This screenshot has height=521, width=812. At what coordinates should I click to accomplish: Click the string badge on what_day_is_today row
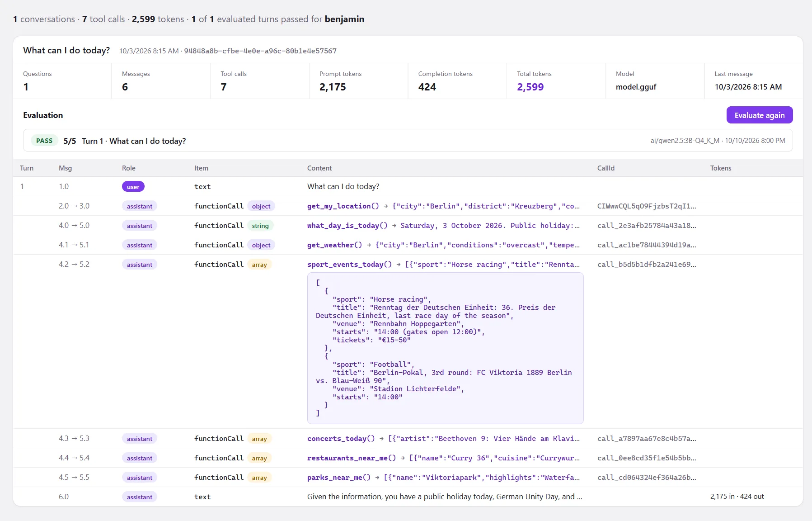(260, 225)
